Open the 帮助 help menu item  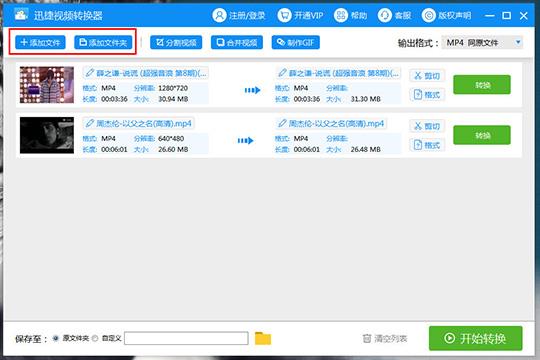coord(350,16)
